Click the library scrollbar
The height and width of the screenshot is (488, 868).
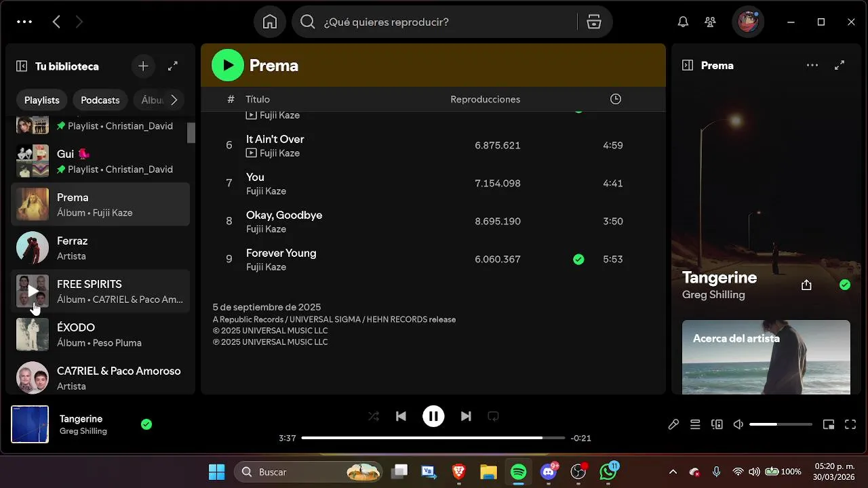pos(191,133)
